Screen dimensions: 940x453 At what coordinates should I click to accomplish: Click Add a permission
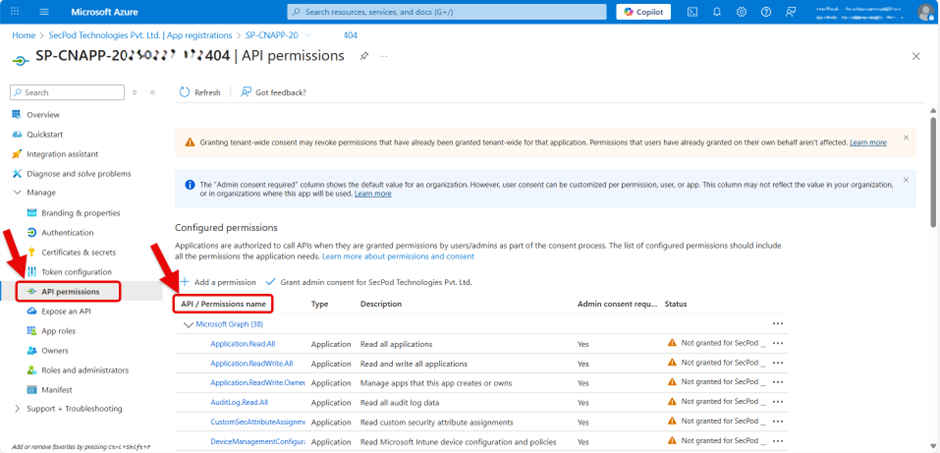tap(217, 282)
